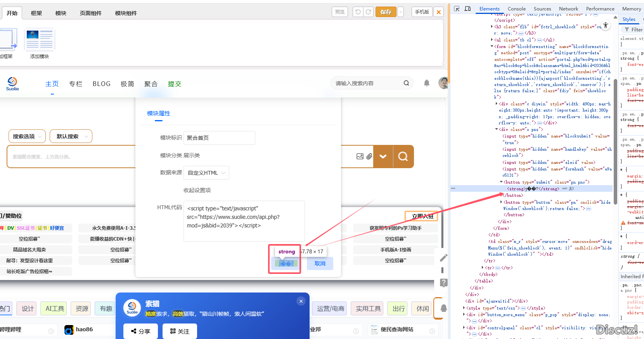Viewport: 644px width, 339px height.
Task: Click the image upload icon in search bar
Action: (360, 156)
